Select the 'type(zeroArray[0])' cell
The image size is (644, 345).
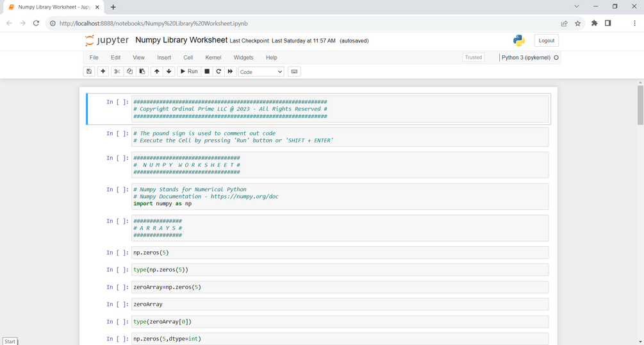(x=340, y=321)
